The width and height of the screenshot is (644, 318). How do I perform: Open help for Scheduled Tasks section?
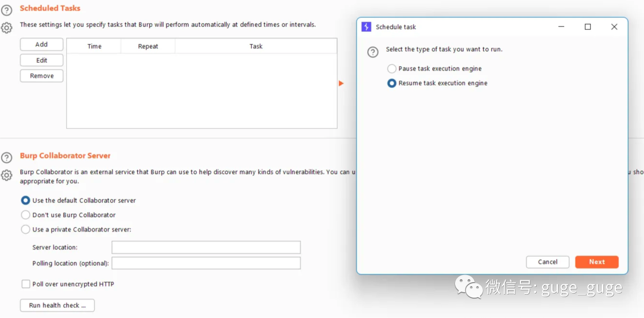point(7,10)
